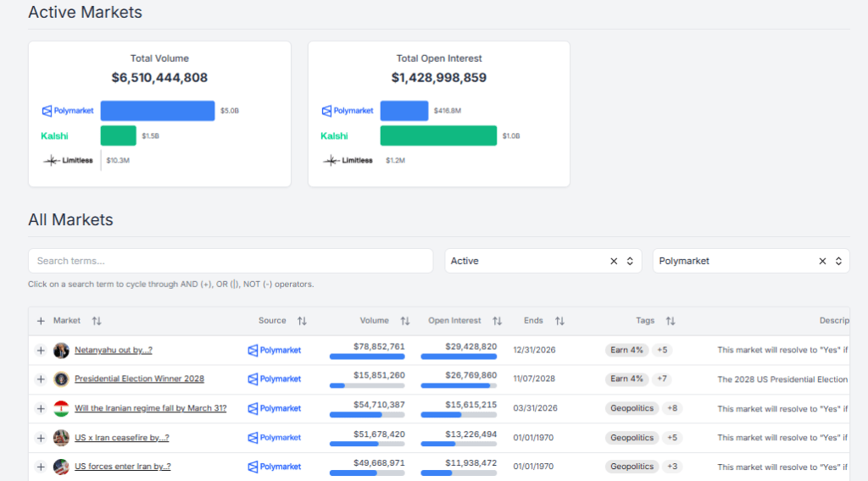Screen dimensions: 868x481
Task: Click the sort arrows beside Tags header
Action: (670, 321)
